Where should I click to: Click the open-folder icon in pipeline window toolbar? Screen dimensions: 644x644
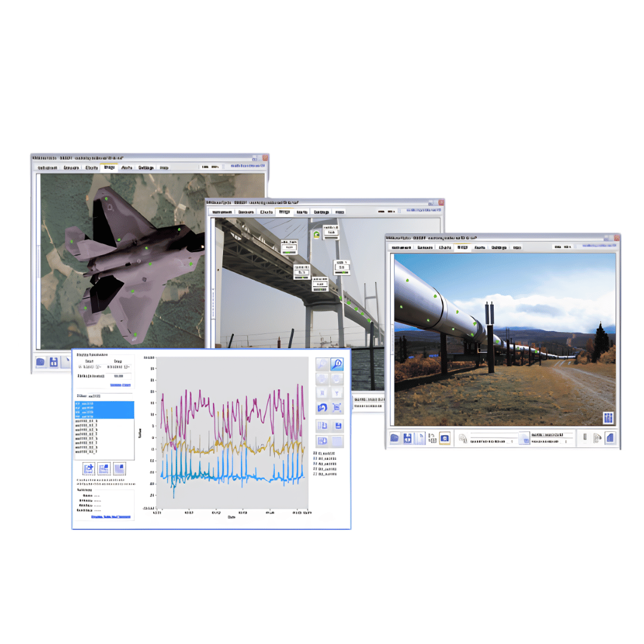394,438
